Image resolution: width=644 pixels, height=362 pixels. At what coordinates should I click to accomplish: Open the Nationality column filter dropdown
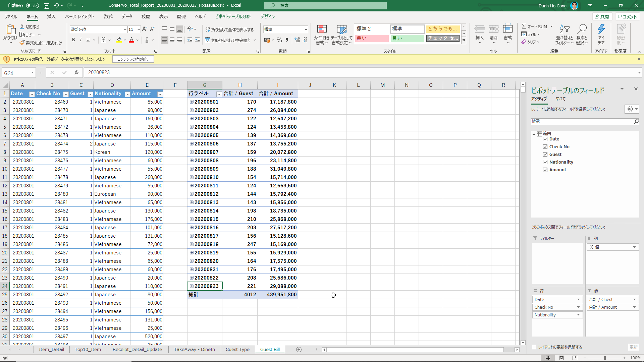tap(127, 94)
